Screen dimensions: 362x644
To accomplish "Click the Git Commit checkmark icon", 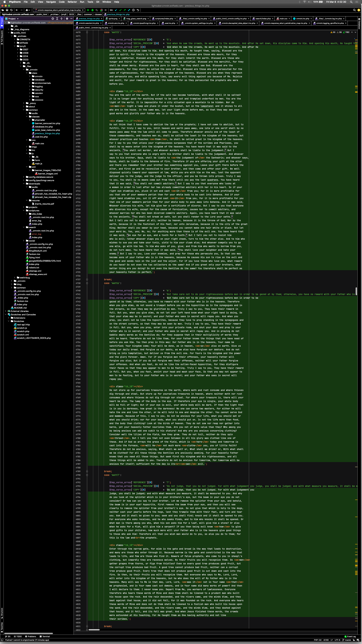I will [120, 10].
